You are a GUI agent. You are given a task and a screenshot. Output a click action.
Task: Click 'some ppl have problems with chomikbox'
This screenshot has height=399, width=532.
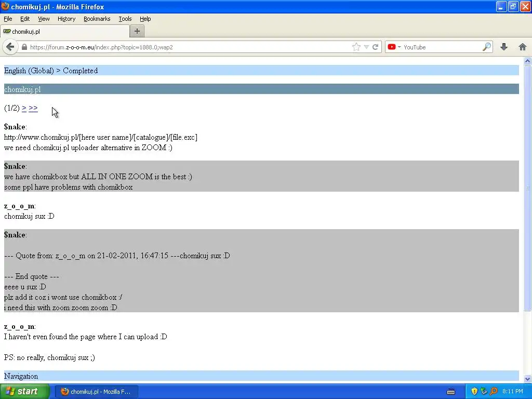(x=68, y=187)
